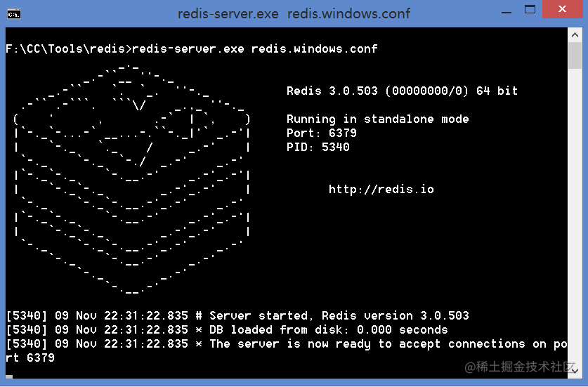Click the window title 'redis-server.exe redis.windows.conf'
Viewport: 588px width, 387px height.
point(294,14)
